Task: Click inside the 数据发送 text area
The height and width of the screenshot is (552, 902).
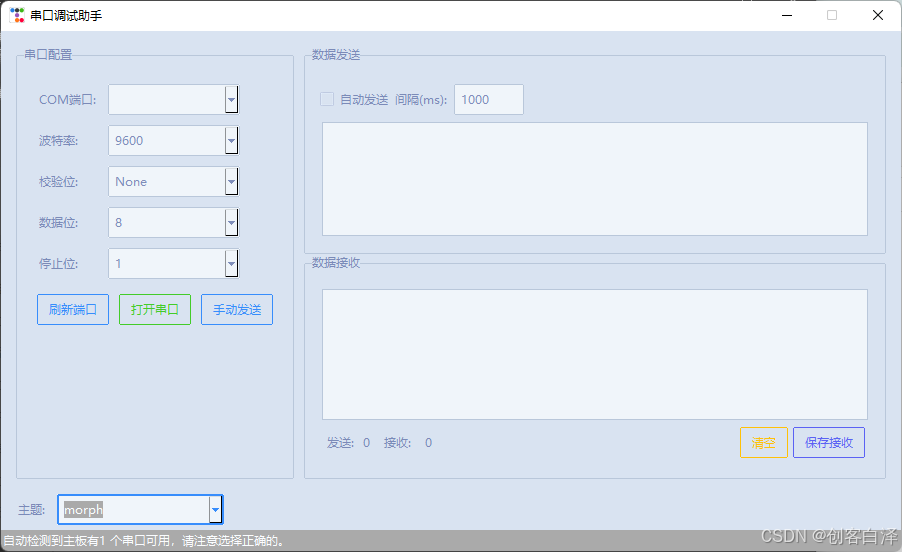Action: 595,179
